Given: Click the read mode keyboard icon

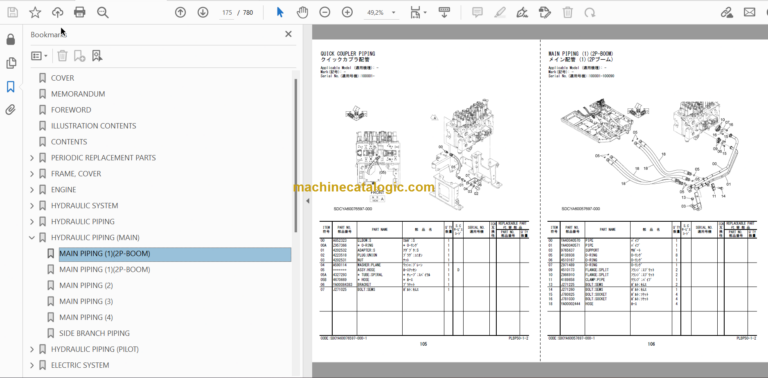Looking at the screenshot, I should (x=445, y=12).
